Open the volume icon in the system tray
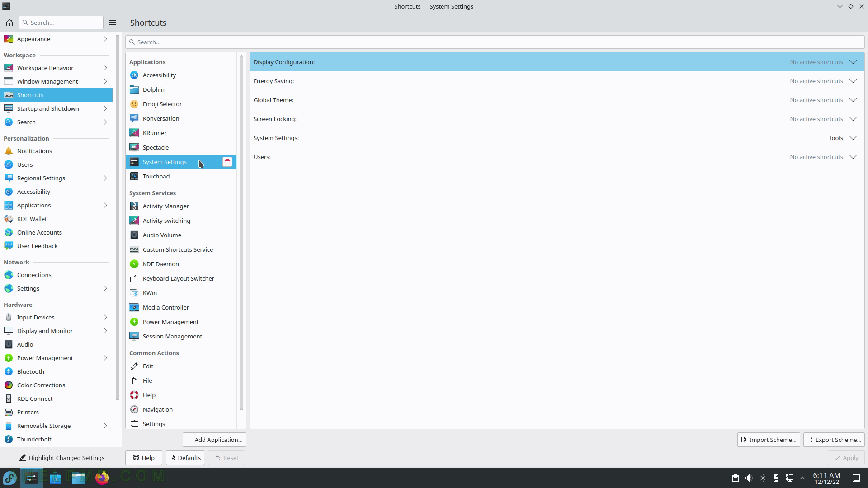This screenshot has width=868, height=488. tap(749, 478)
